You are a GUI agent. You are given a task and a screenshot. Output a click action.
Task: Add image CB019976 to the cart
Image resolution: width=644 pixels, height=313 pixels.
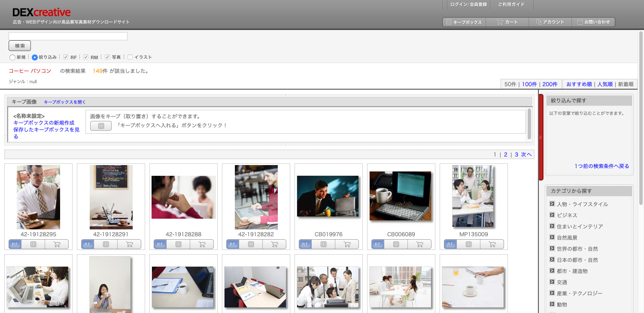[x=347, y=244]
